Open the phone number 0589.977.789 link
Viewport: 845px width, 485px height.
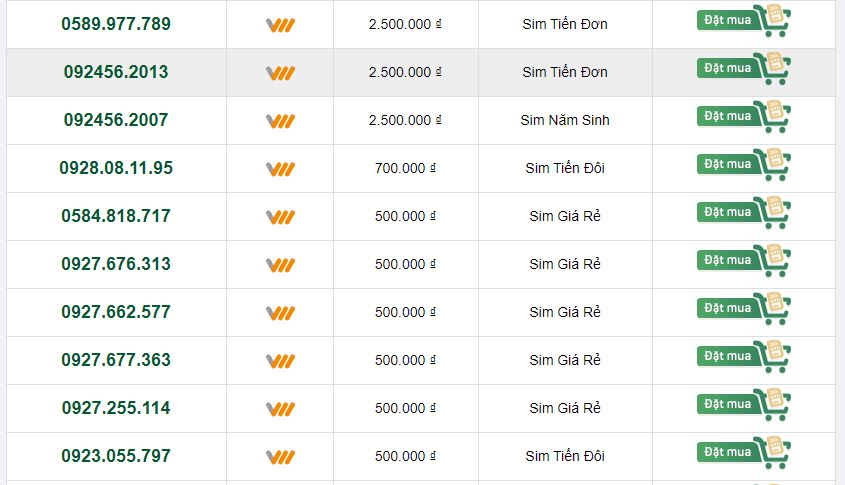tap(116, 24)
